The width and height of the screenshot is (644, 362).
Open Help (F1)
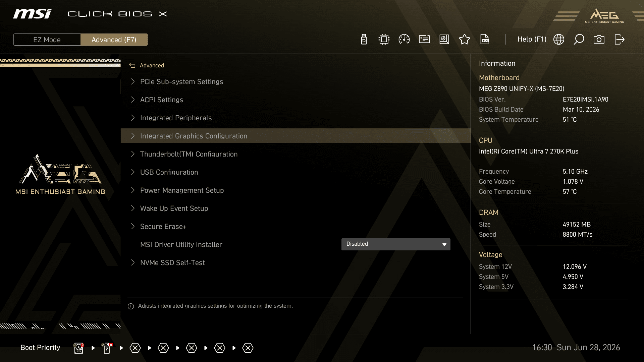[x=532, y=39]
